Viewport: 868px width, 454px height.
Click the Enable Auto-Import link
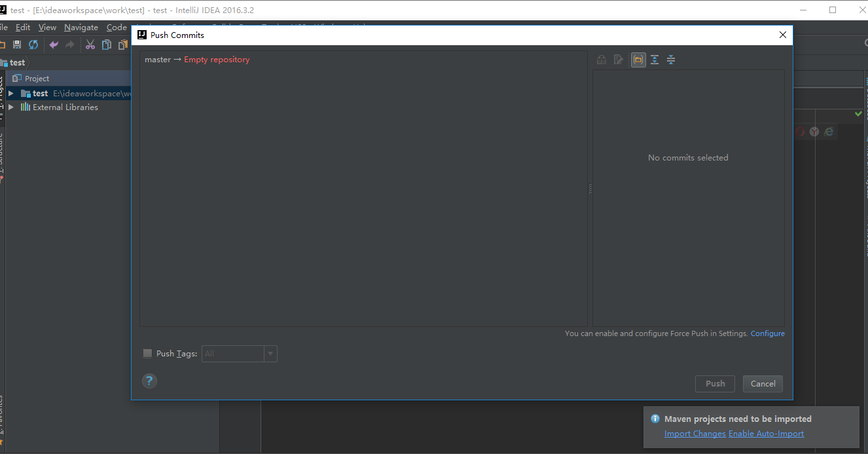766,434
